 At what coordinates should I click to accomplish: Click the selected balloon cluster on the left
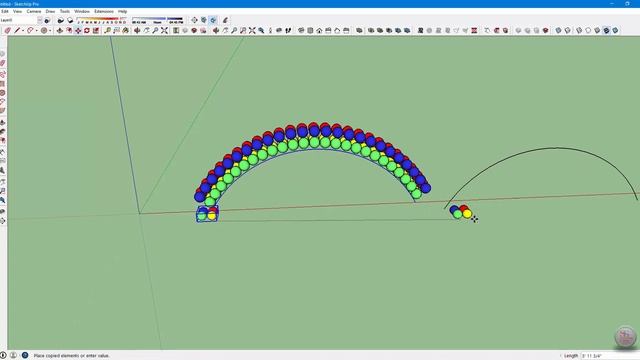[x=207, y=214]
